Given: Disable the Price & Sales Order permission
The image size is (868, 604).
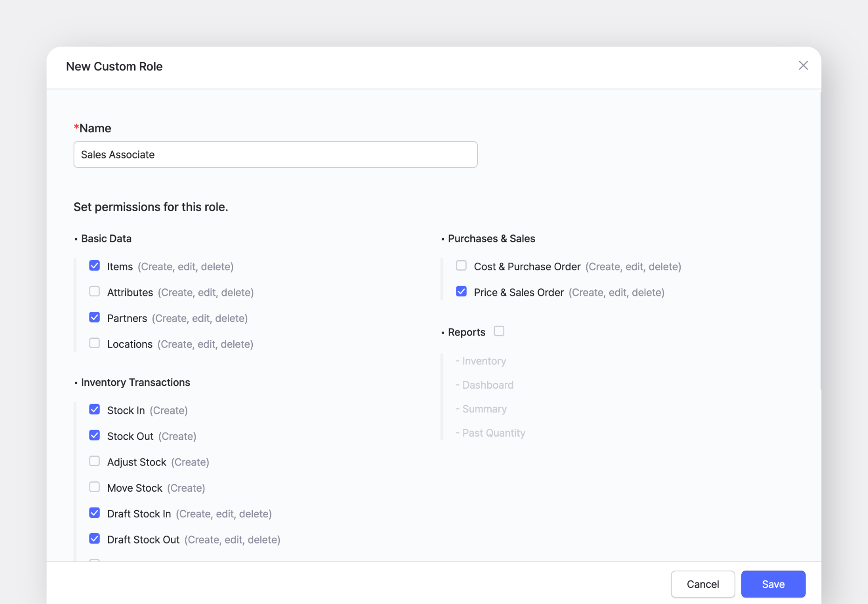Looking at the screenshot, I should pyautogui.click(x=461, y=291).
